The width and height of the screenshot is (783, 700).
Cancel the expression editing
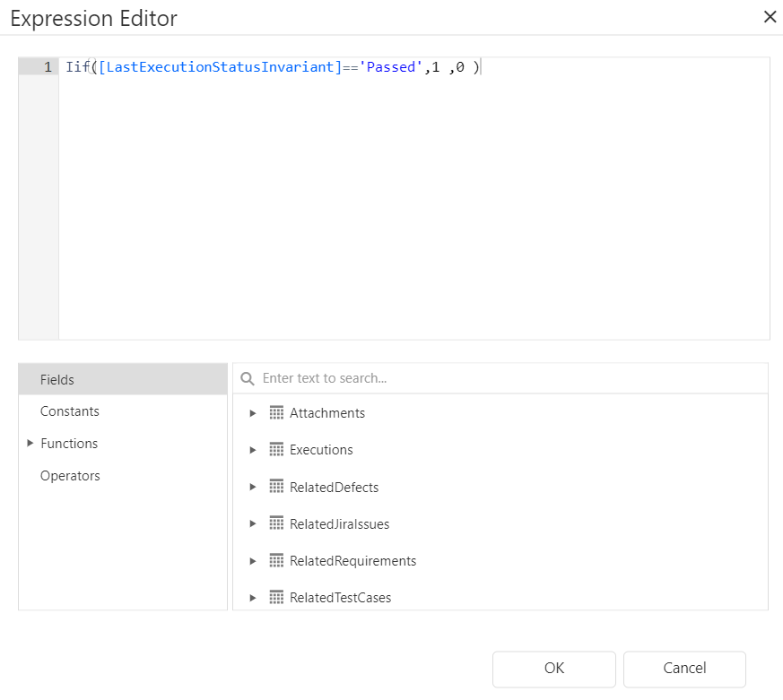coord(684,669)
